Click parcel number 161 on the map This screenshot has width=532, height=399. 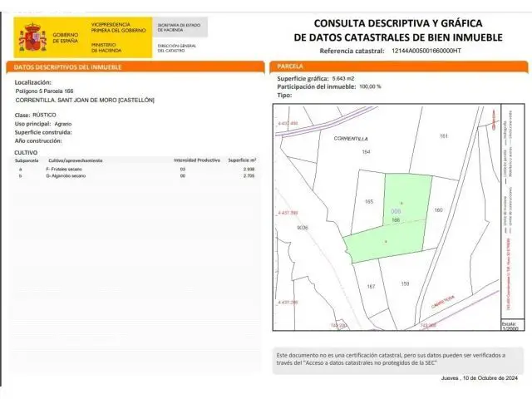[x=444, y=136]
